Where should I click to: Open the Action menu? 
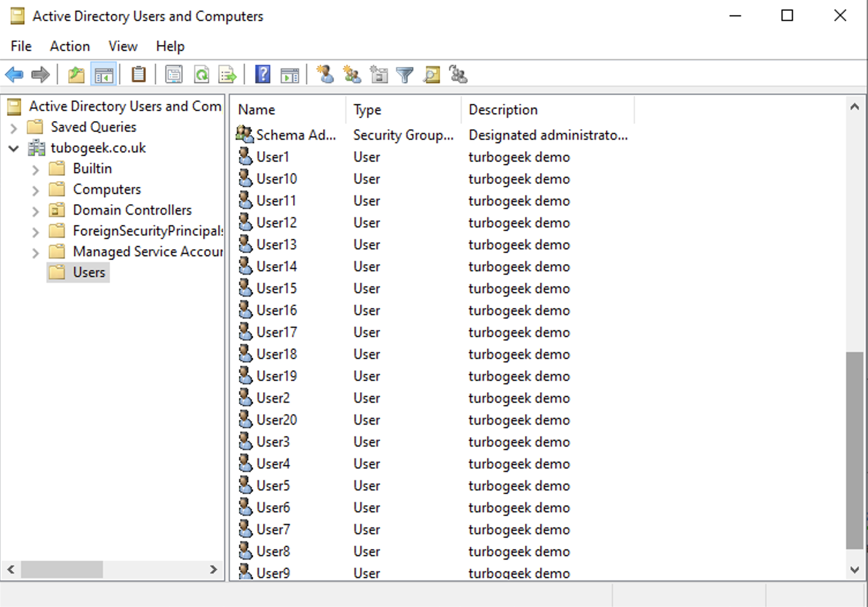[x=69, y=46]
